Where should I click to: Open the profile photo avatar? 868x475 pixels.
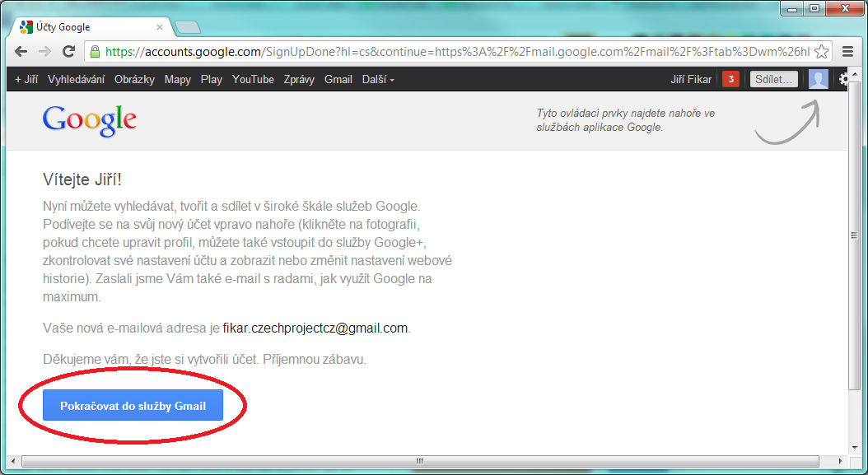click(x=819, y=79)
